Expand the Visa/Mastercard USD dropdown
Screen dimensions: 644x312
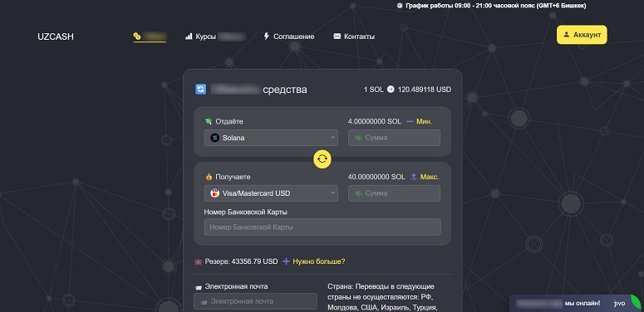coord(271,193)
